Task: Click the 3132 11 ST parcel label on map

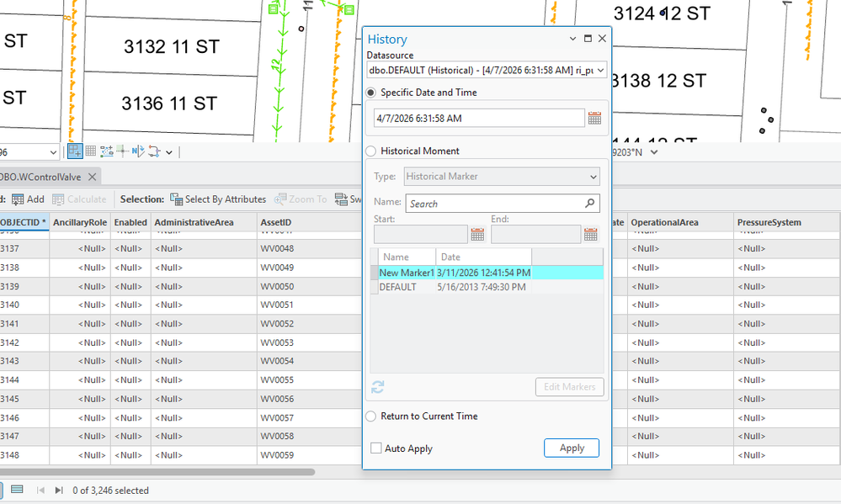Action: [172, 46]
